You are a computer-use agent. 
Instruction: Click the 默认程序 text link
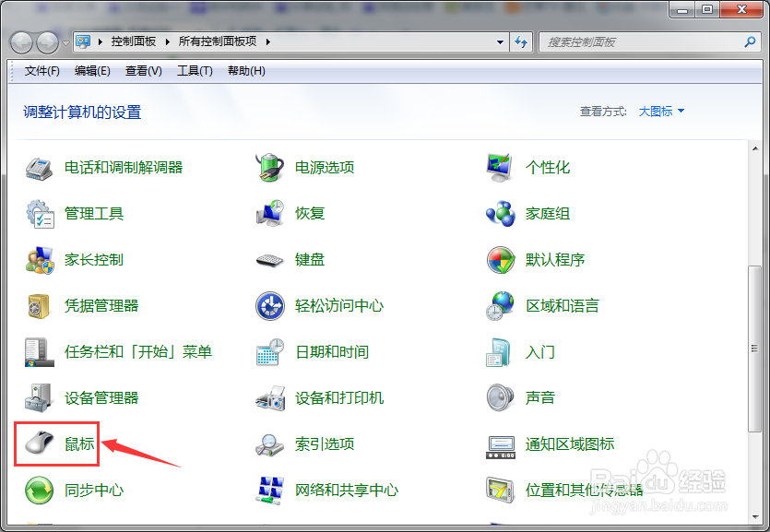(x=555, y=260)
